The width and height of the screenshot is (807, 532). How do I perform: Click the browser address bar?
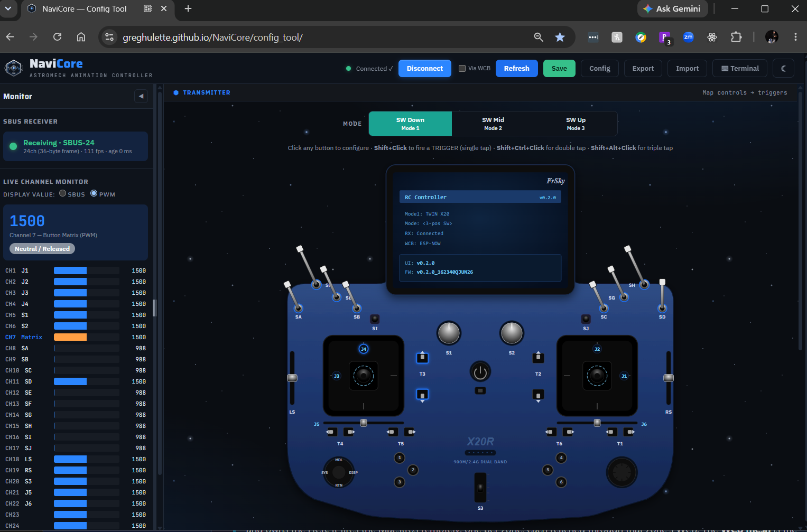tap(322, 37)
